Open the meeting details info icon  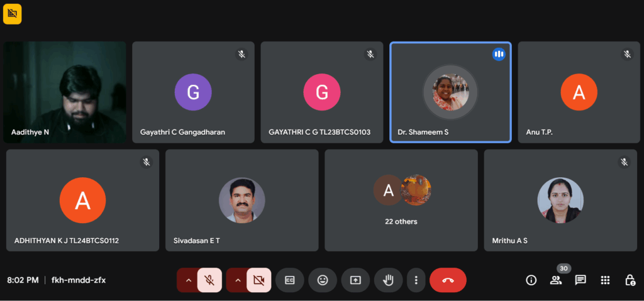point(531,280)
